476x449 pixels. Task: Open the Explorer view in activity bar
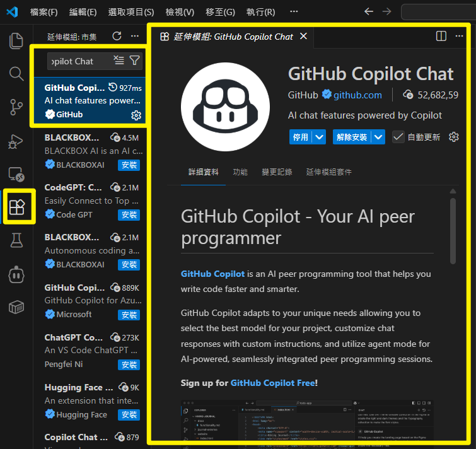coord(16,42)
